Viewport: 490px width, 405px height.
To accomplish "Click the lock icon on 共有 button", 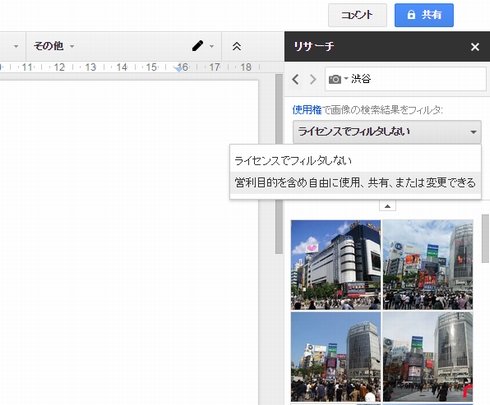I will 411,15.
